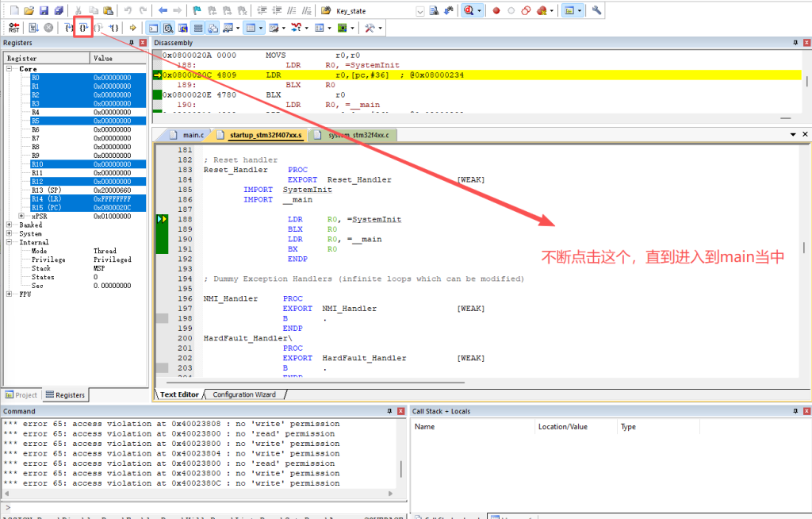Close the Command panel
This screenshot has width=812, height=519.
coord(401,411)
